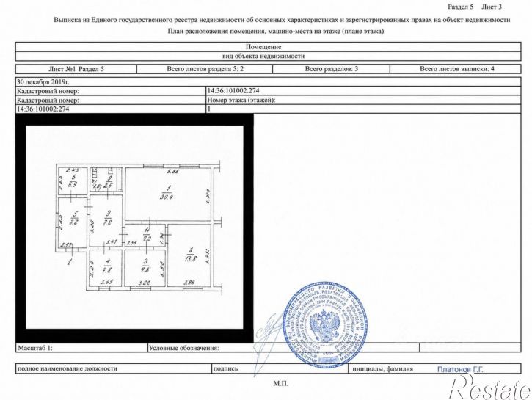Screen dimensions: 532x400
Task: Click room 1 area label 30.4
Action: 167,197
